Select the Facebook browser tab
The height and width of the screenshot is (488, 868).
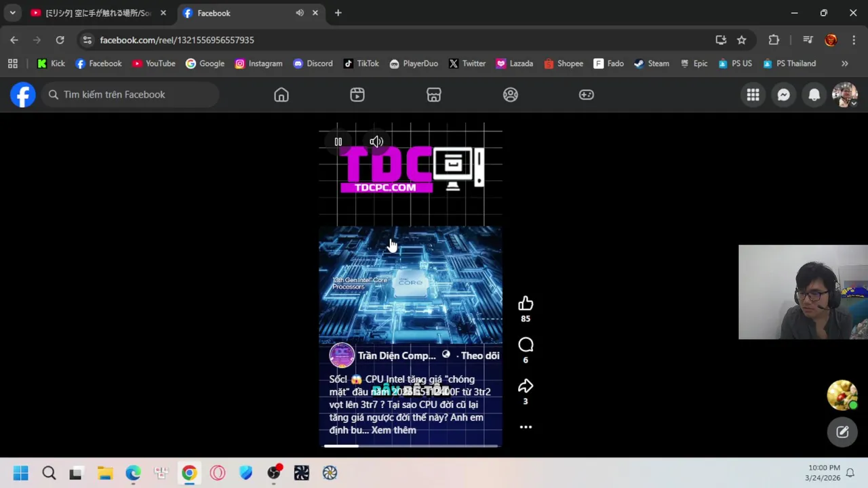251,13
